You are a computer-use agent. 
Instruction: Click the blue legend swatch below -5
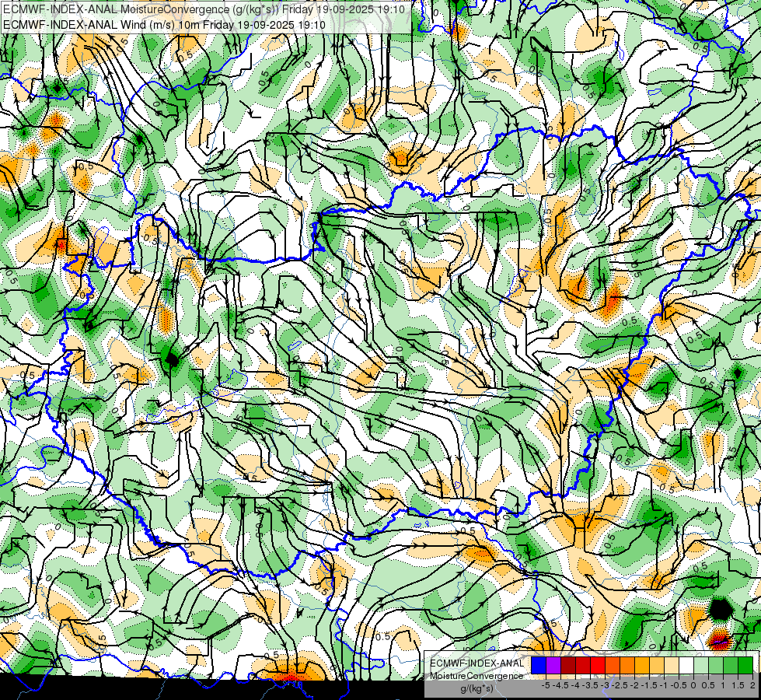coord(539,665)
